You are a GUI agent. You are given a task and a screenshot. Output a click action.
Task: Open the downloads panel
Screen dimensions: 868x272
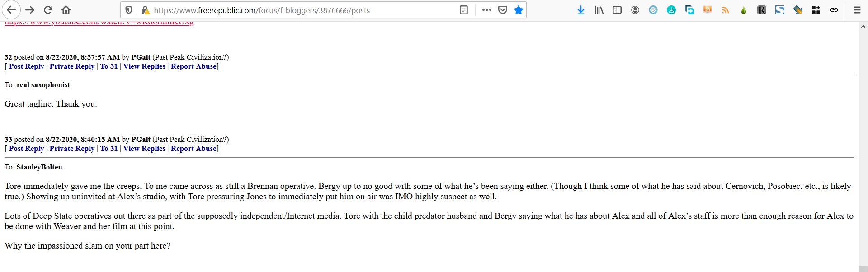[x=581, y=10]
